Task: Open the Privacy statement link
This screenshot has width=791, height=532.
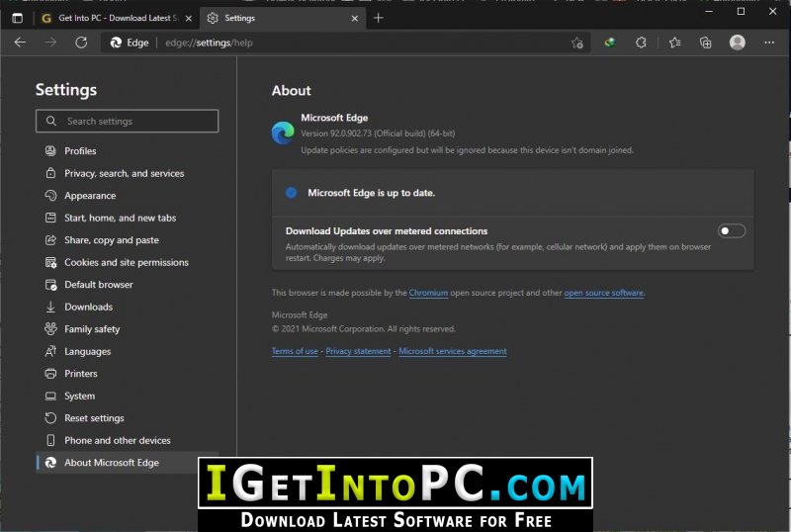Action: coord(358,351)
